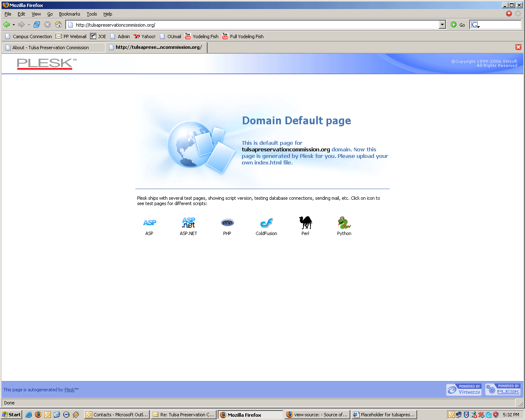
Task: Click the Perl camel icon
Action: tap(305, 223)
